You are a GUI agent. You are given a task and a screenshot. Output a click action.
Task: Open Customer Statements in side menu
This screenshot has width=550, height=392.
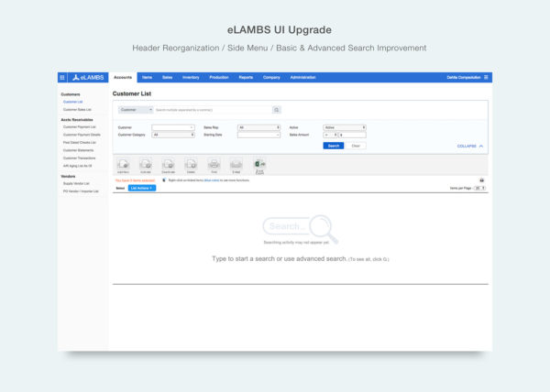tap(78, 150)
